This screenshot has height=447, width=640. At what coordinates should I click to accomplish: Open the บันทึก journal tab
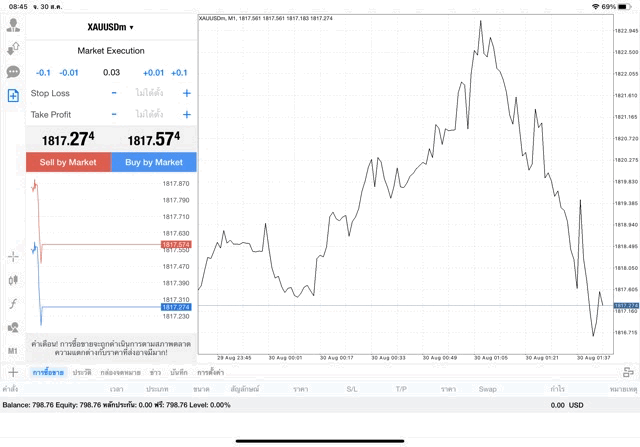coord(179,372)
